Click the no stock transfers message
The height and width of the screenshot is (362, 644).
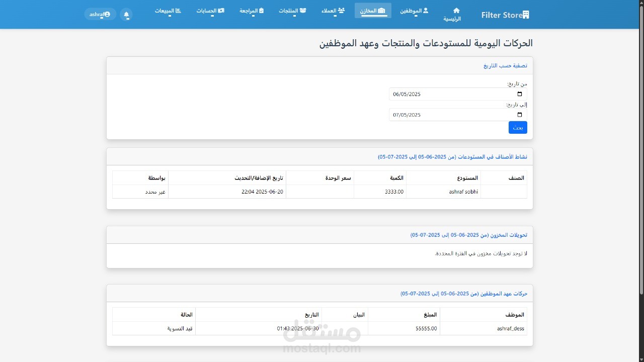(481, 253)
